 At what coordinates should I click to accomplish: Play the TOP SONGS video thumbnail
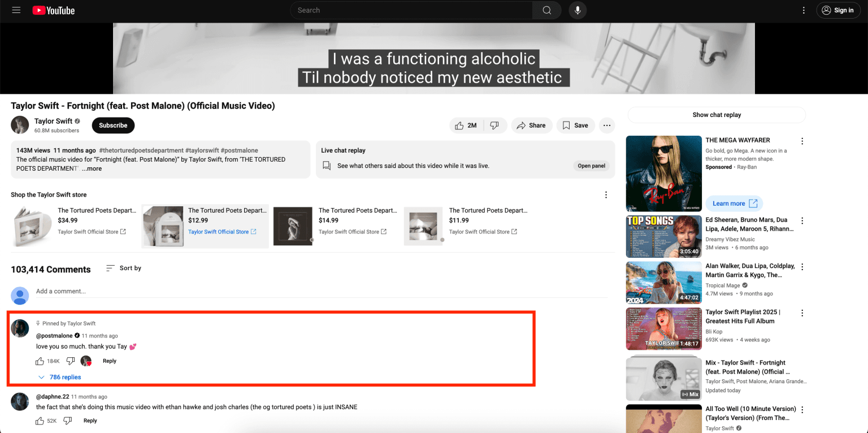click(x=663, y=236)
